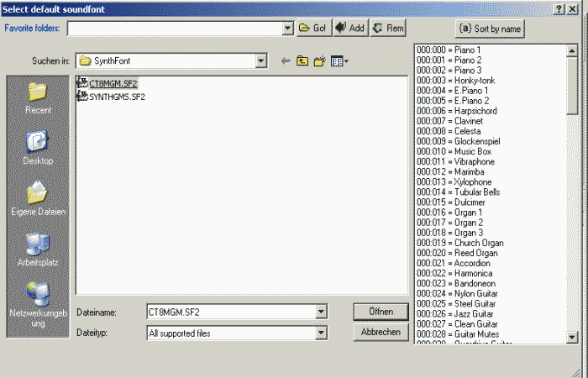Add current folder to favorites

(349, 28)
